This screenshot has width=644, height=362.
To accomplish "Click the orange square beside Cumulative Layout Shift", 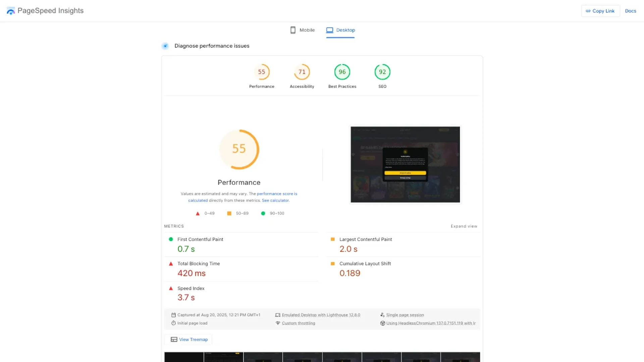I will click(x=333, y=264).
